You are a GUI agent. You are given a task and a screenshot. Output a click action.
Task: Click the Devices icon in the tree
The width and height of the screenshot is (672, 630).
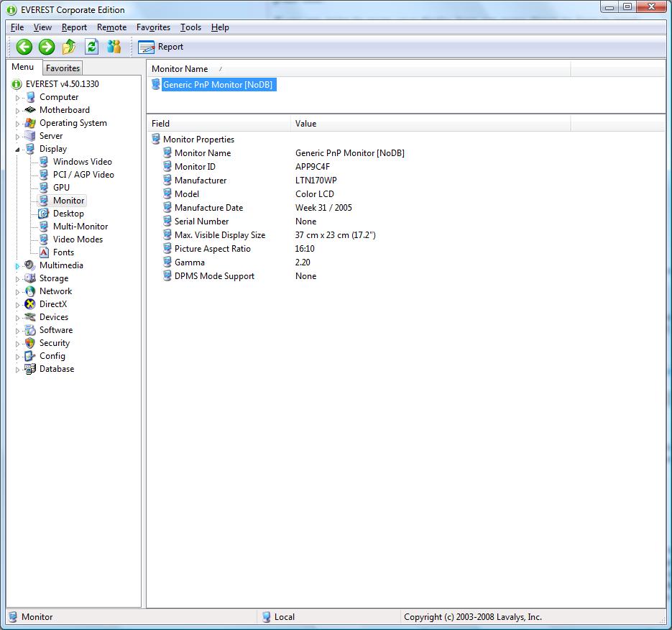(30, 317)
